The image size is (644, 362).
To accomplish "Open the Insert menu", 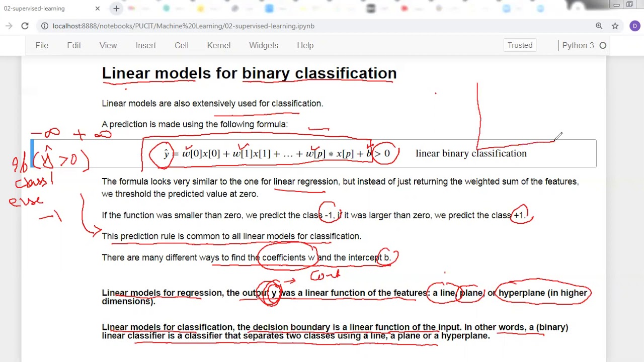I will pyautogui.click(x=146, y=45).
